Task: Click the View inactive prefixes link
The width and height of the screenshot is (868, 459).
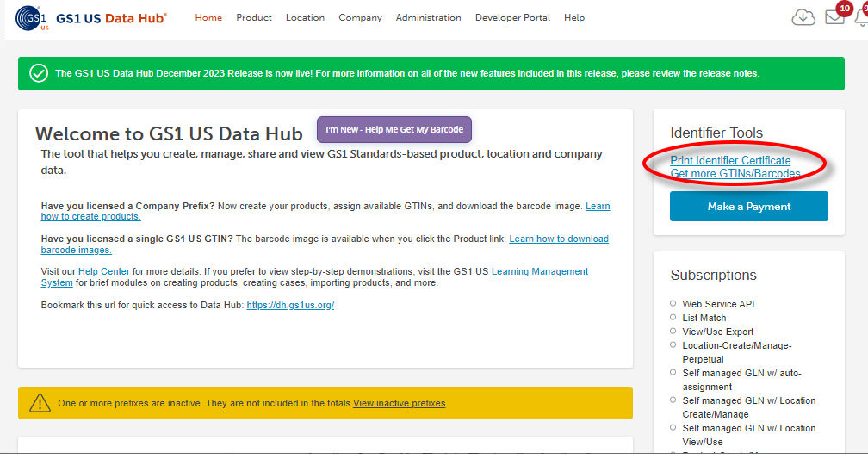Action: [x=399, y=403]
